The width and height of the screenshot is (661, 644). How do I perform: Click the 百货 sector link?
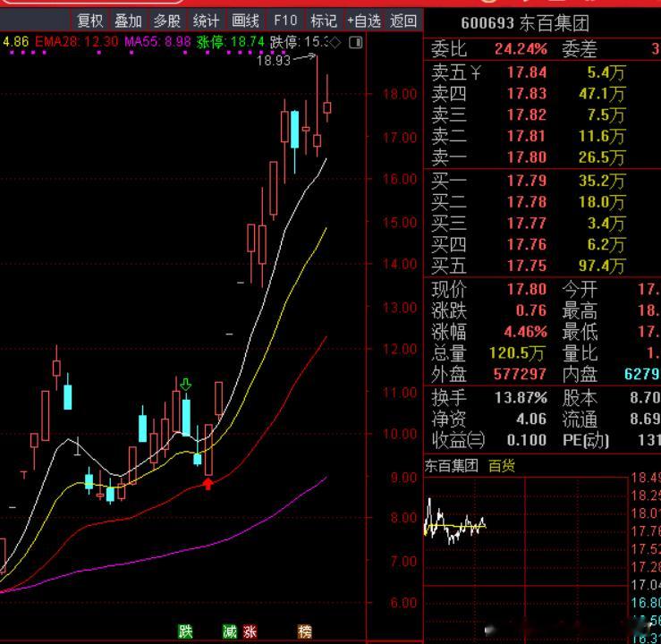502,465
